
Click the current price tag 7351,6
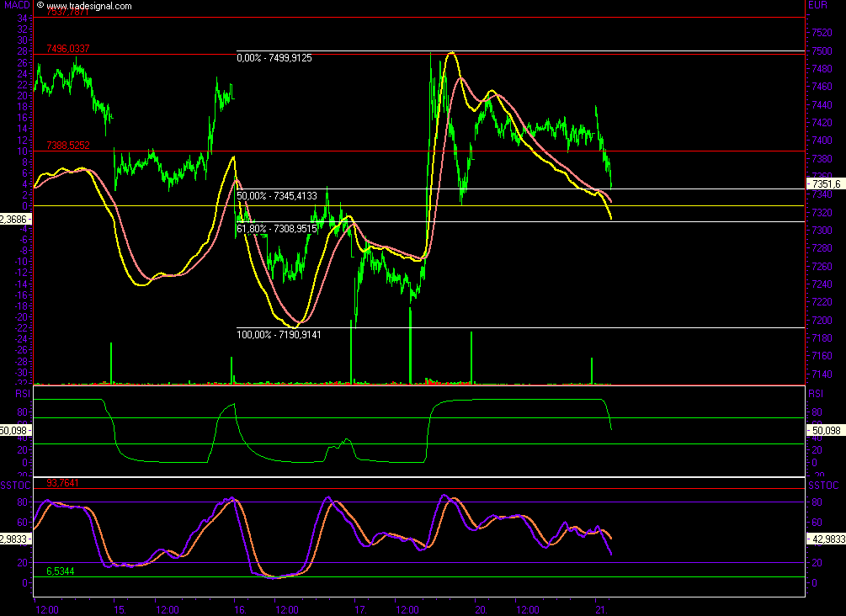[x=824, y=183]
